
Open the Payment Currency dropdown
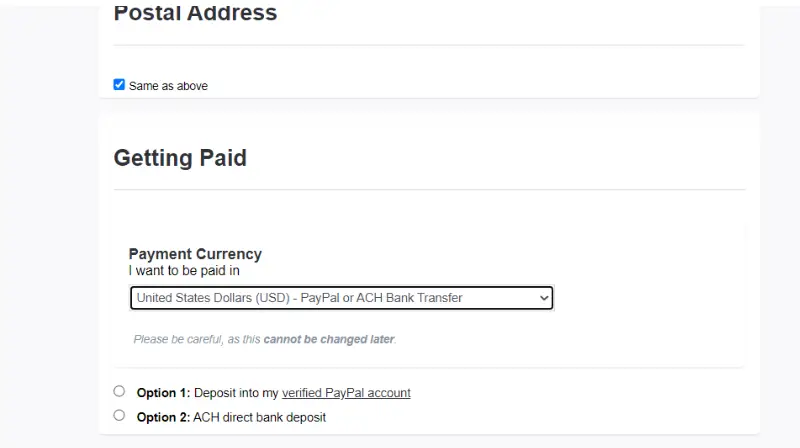(x=341, y=297)
